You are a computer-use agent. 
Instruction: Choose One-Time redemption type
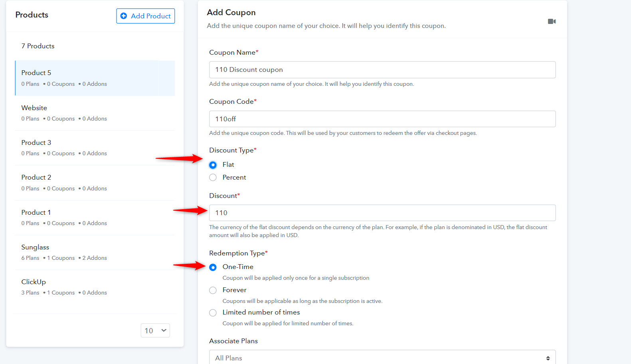pos(213,267)
